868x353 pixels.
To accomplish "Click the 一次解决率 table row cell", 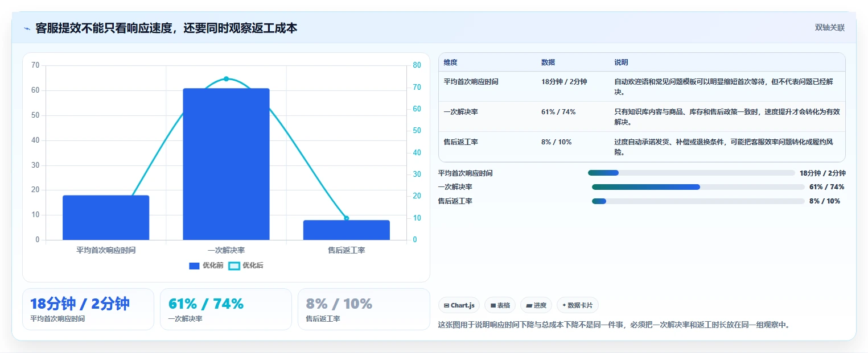I will (461, 112).
